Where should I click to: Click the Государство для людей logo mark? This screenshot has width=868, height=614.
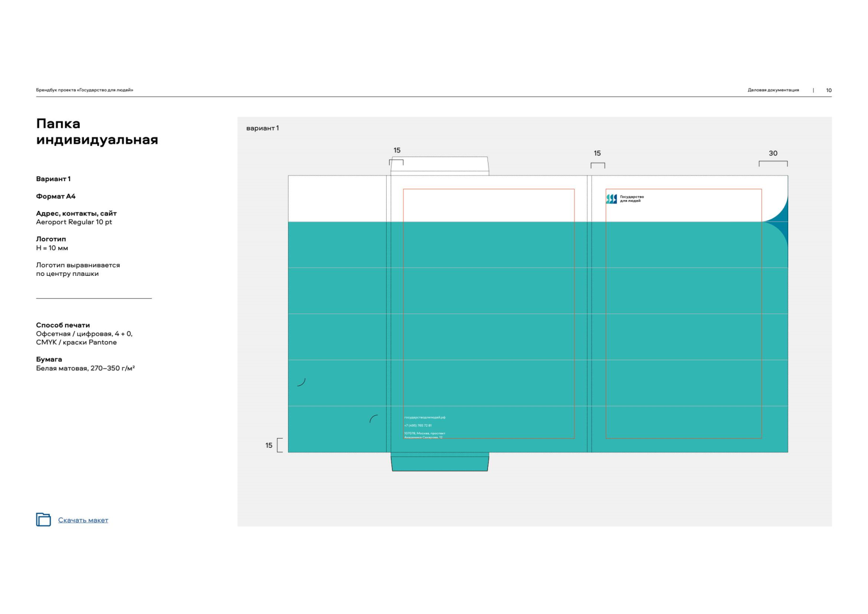tap(611, 199)
